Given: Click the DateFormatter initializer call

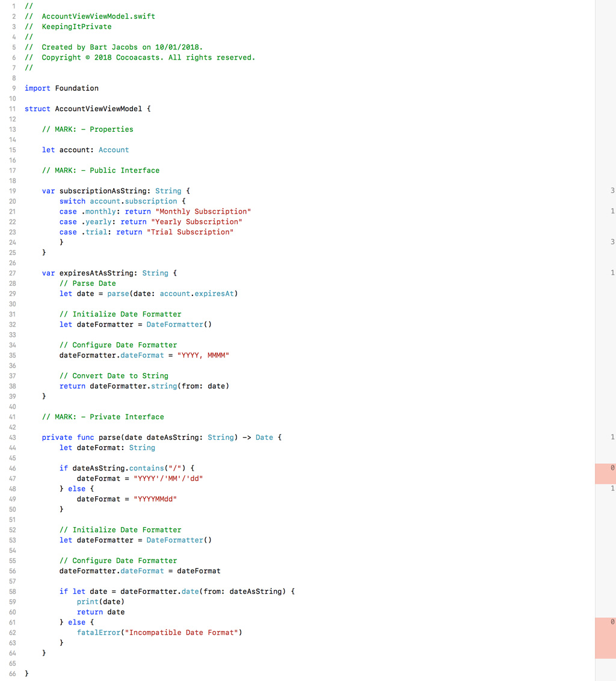Looking at the screenshot, I should coord(174,324).
